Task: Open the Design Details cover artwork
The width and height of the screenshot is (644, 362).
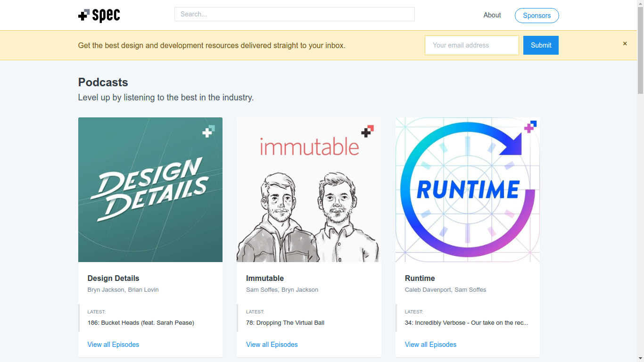Action: pos(150,189)
